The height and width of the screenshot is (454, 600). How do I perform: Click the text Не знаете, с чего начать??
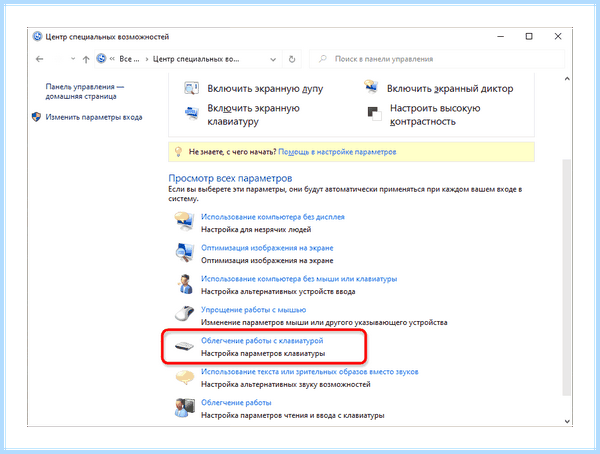point(232,152)
